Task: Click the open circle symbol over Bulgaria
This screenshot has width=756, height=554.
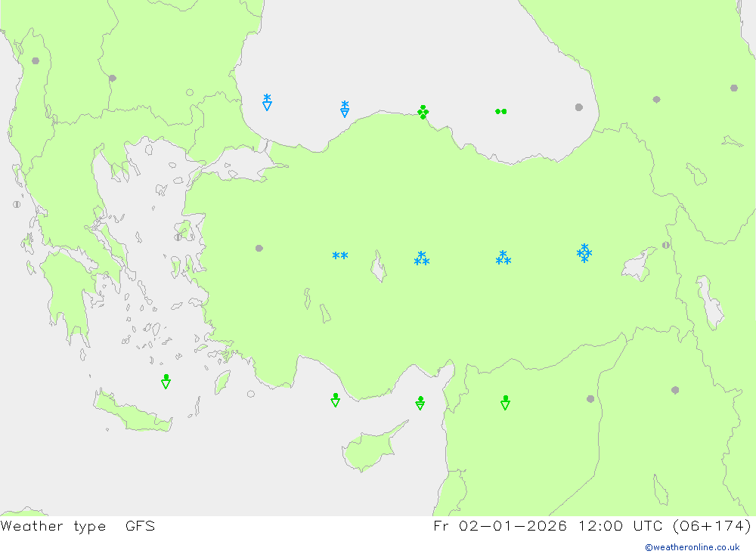Action: click(x=190, y=92)
